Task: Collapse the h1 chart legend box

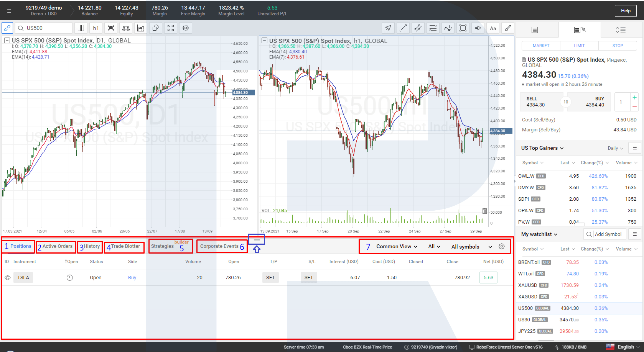Action: point(264,41)
